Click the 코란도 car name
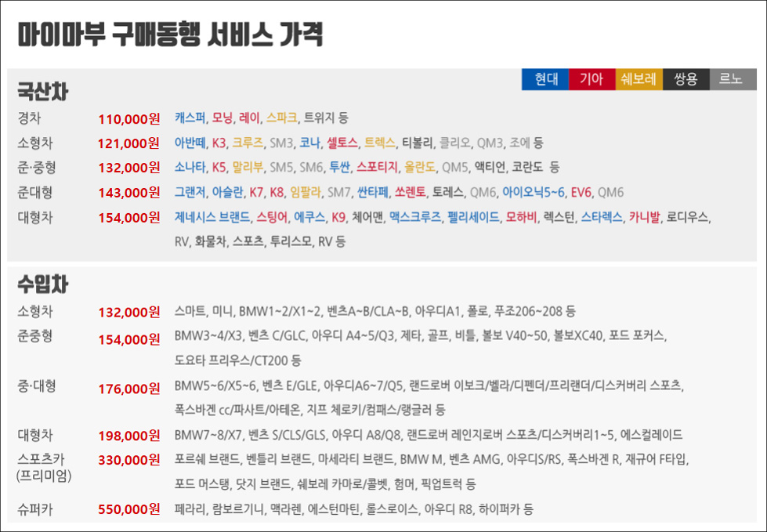767x532 pixels. coord(527,167)
